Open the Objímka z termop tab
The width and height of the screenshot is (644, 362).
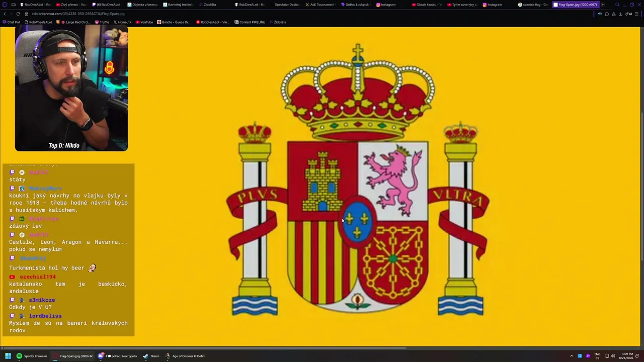(143, 5)
